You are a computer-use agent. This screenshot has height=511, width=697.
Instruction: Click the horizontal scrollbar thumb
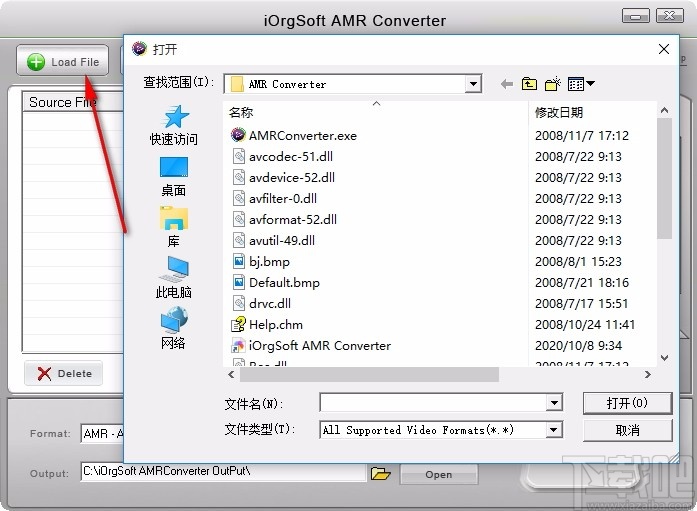coord(369,375)
